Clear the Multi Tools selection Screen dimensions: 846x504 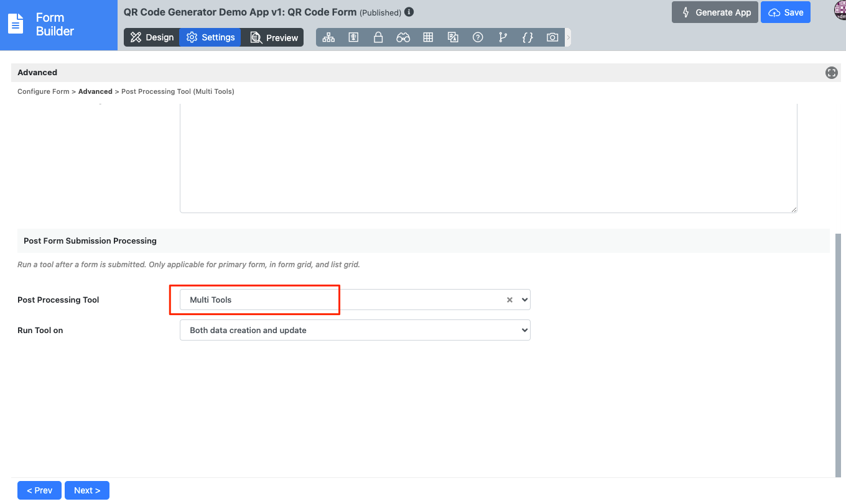[509, 300]
